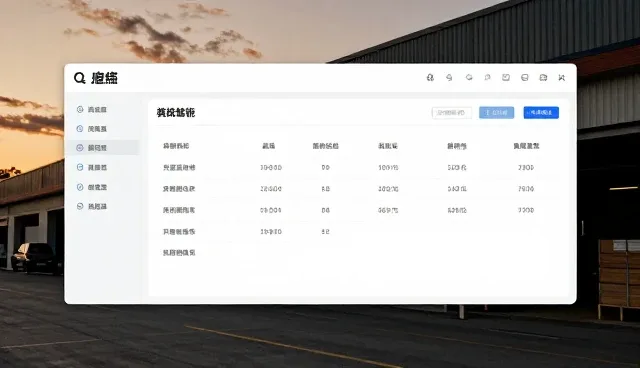Click the headset-shaped icon in the header toolbar
Viewport: 640px width, 368px height.
pyautogui.click(x=430, y=78)
